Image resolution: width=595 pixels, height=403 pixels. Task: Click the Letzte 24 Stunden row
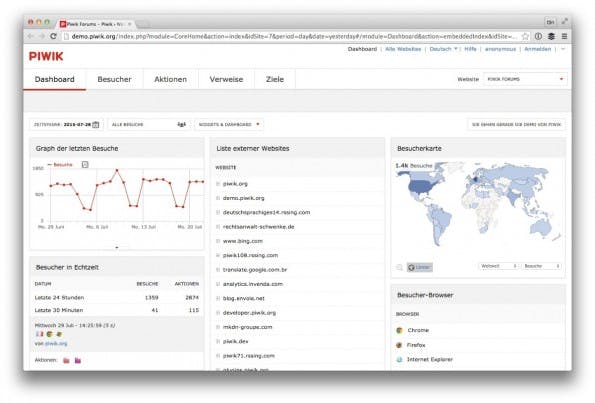[116, 298]
